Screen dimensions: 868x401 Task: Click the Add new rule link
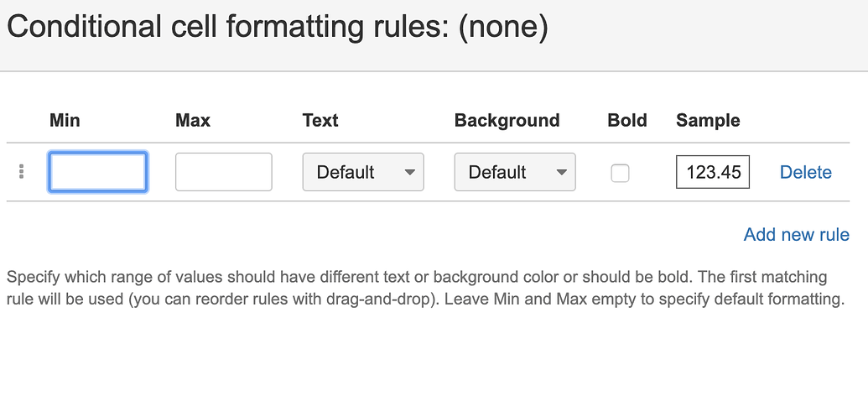796,235
